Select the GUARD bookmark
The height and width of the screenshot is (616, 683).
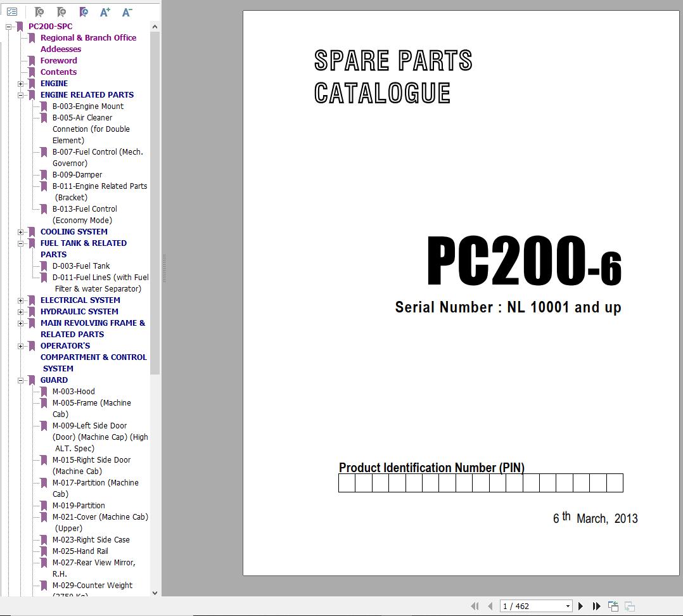tap(54, 380)
